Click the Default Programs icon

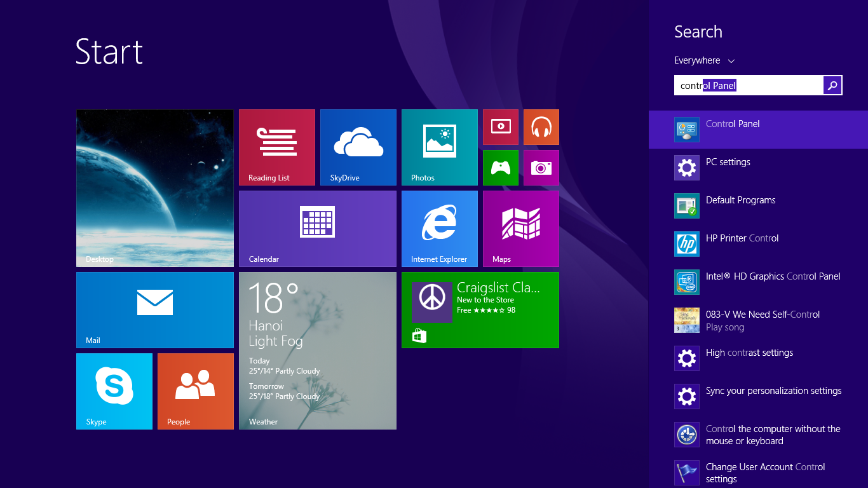coord(687,206)
